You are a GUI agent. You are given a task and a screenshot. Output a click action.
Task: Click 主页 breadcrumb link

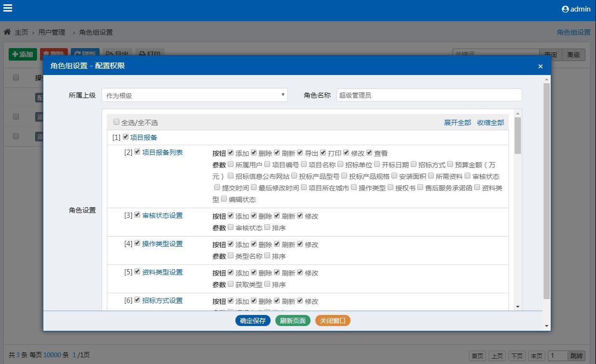(x=21, y=32)
